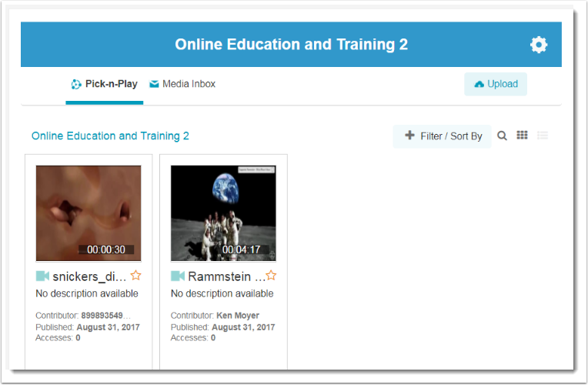Image resolution: width=588 pixels, height=385 pixels.
Task: Play the snickers video thumbnail
Action: [89, 213]
